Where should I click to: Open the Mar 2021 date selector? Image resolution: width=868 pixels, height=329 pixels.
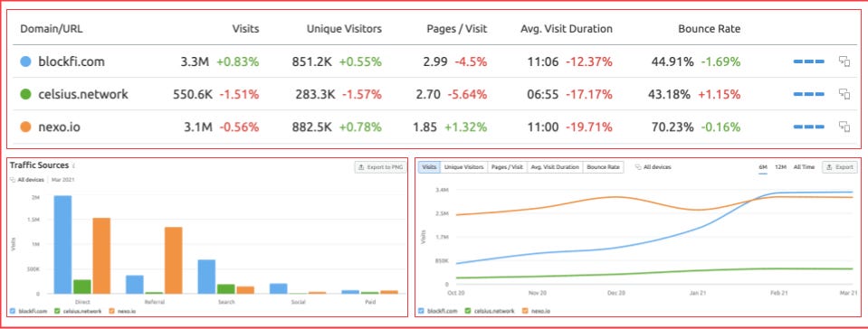coord(63,180)
